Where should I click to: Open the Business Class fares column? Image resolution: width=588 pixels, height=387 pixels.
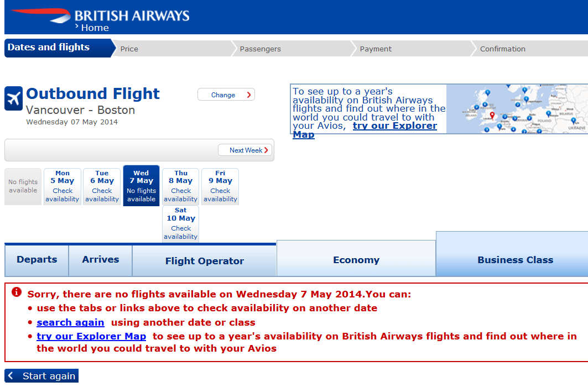[515, 259]
